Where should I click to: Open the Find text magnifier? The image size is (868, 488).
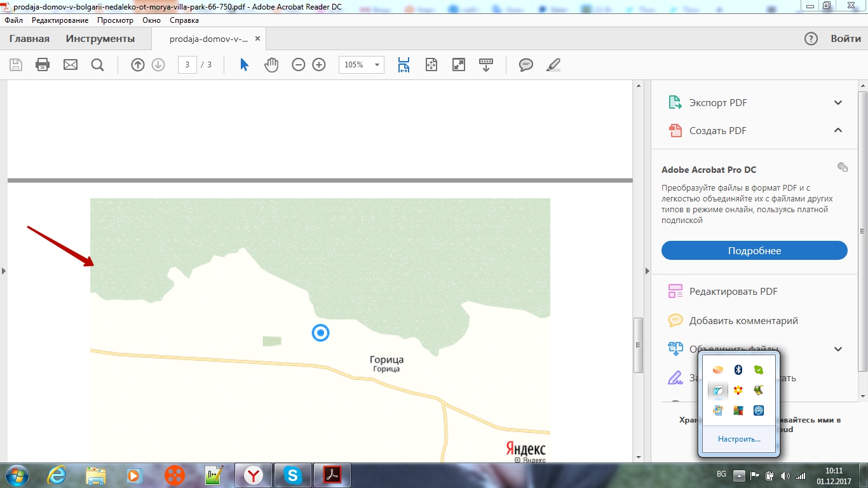pos(97,64)
